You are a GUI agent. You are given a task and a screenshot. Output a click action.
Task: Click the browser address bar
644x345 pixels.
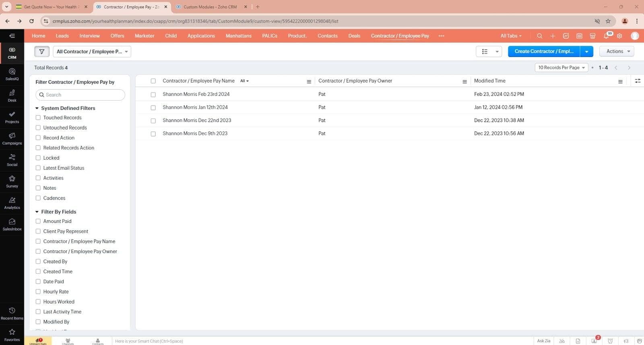click(318, 21)
